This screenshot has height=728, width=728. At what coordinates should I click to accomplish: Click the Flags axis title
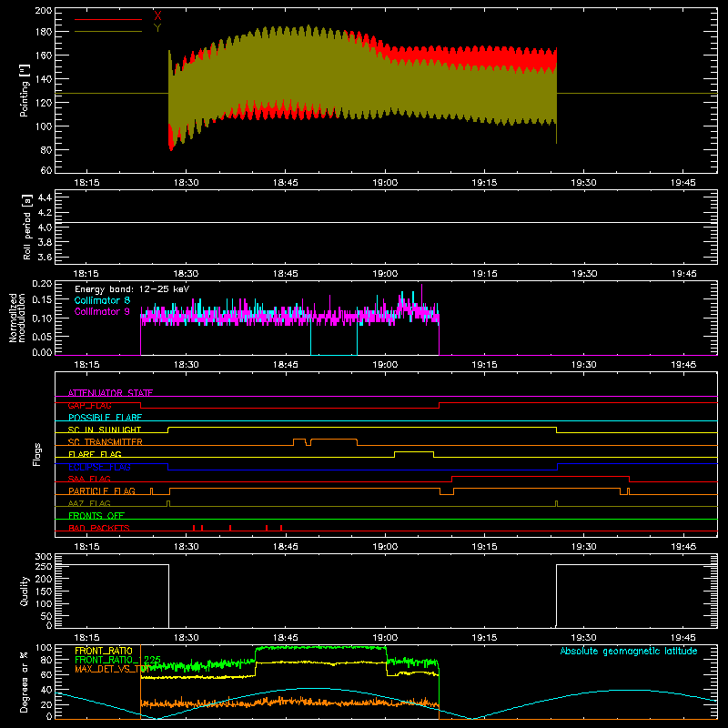[37, 454]
